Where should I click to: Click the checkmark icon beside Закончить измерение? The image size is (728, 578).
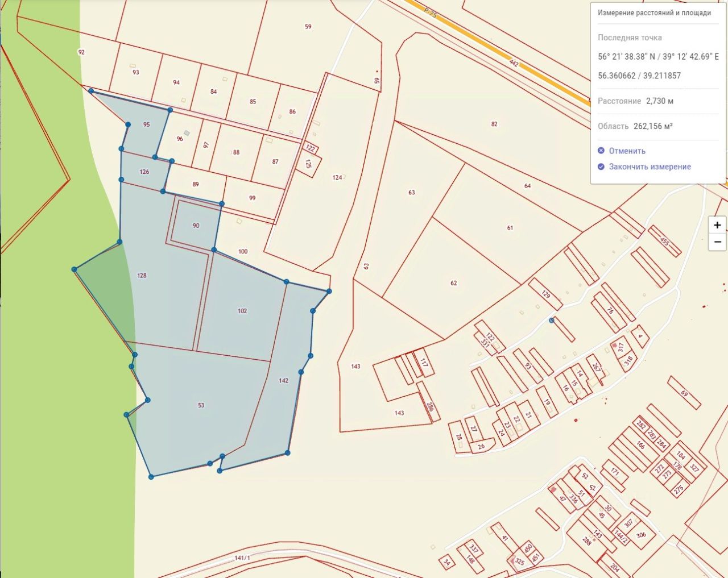coord(601,167)
